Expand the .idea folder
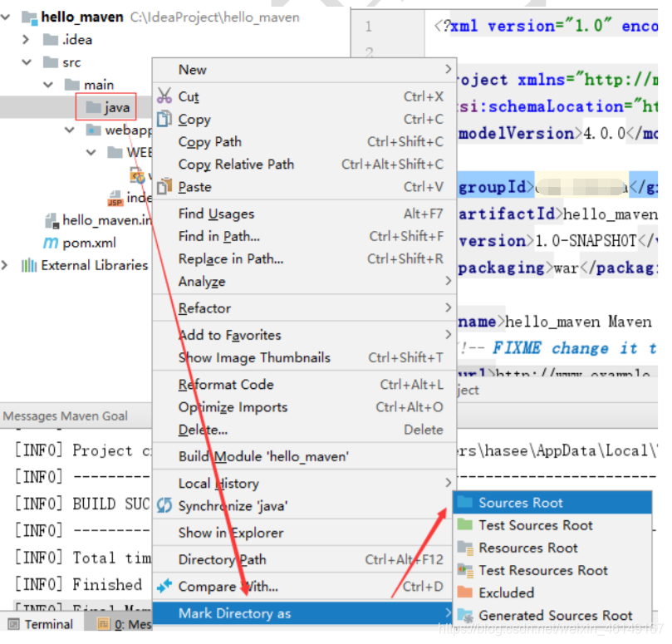672x644 pixels. 26,39
